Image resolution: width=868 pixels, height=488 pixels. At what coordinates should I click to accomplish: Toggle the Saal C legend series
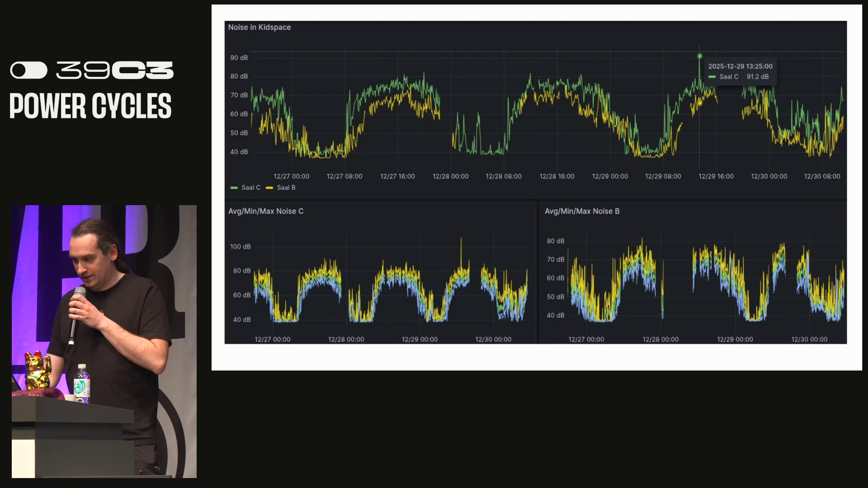point(250,188)
